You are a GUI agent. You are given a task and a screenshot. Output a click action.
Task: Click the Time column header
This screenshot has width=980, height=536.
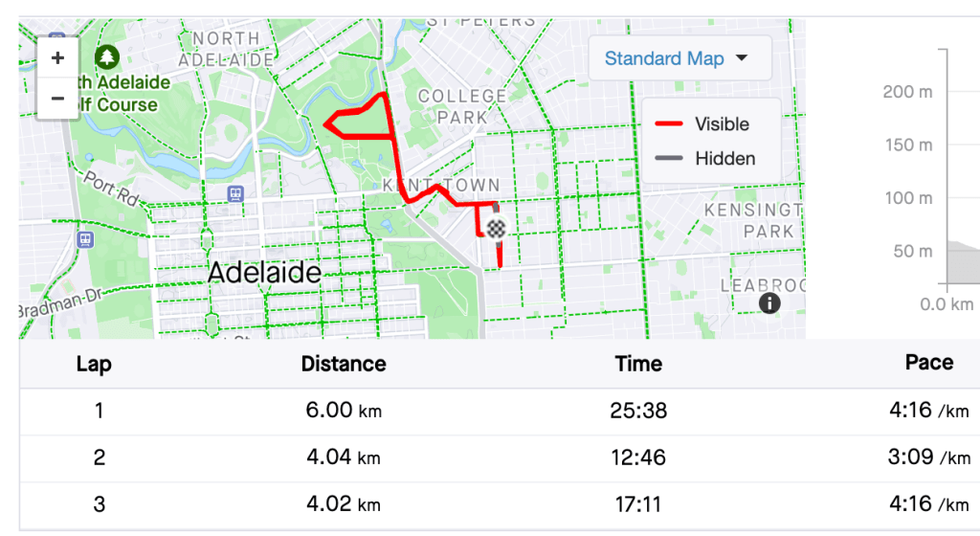click(x=638, y=364)
